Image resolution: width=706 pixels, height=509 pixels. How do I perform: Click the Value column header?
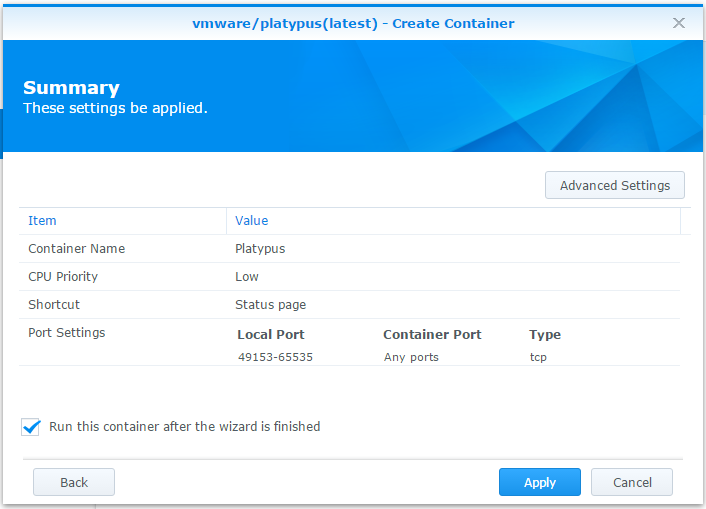(251, 221)
